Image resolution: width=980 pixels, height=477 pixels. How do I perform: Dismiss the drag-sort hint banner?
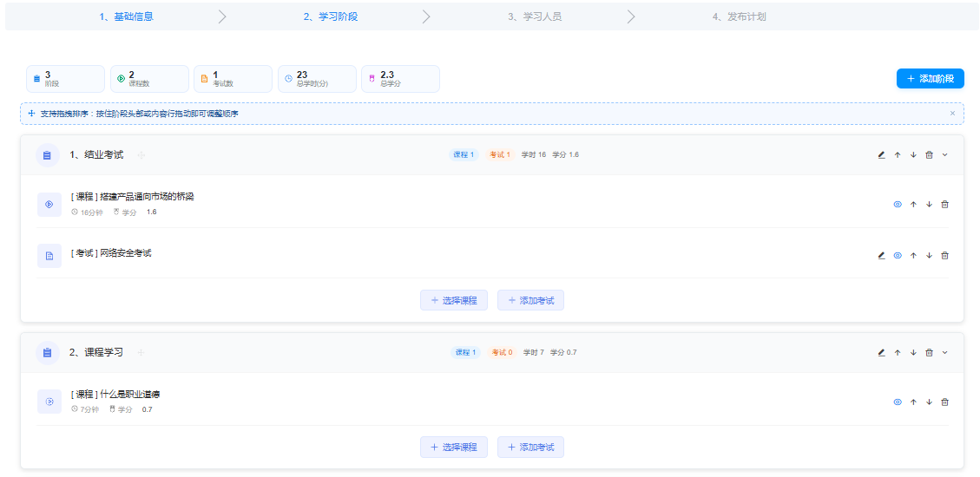(952, 113)
